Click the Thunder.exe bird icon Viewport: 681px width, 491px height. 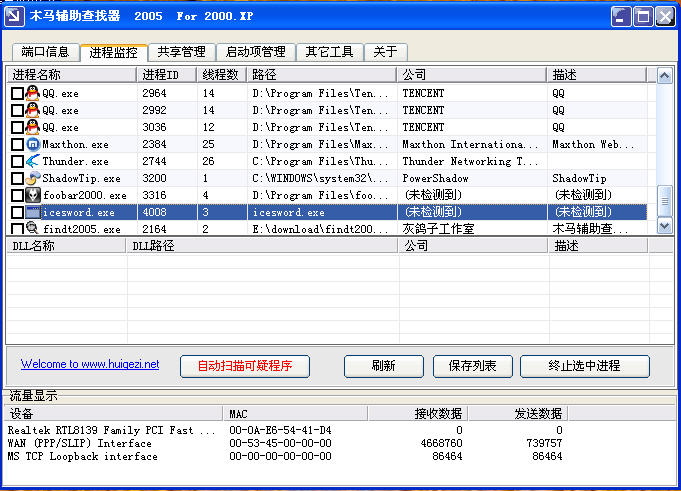[33, 161]
